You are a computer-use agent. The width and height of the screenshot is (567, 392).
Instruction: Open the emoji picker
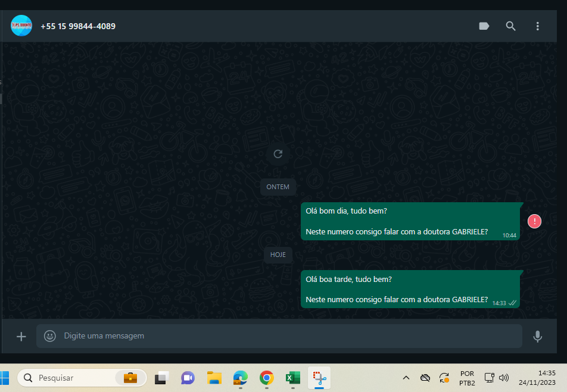(x=50, y=336)
